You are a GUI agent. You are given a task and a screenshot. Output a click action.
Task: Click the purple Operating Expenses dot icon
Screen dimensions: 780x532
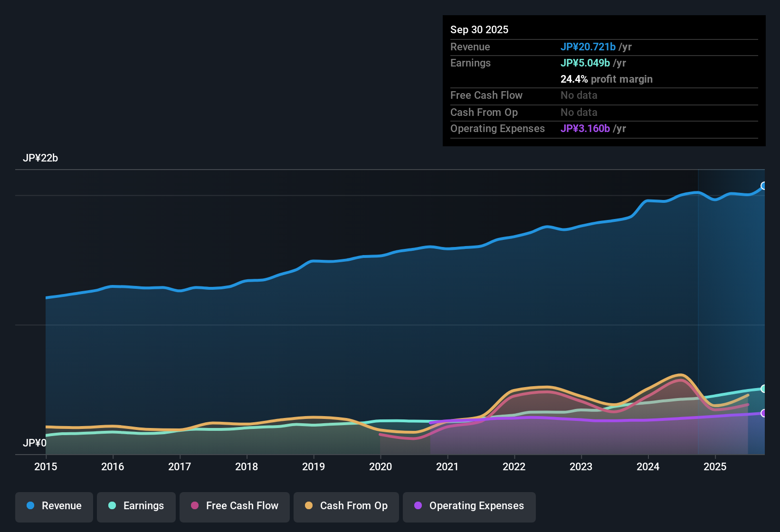pos(418,506)
